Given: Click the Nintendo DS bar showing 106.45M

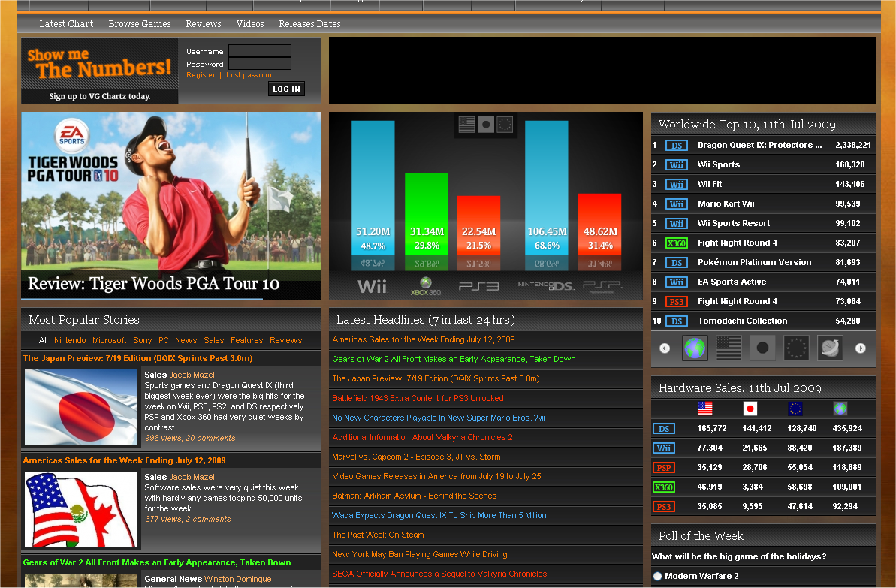Looking at the screenshot, I should point(546,188).
